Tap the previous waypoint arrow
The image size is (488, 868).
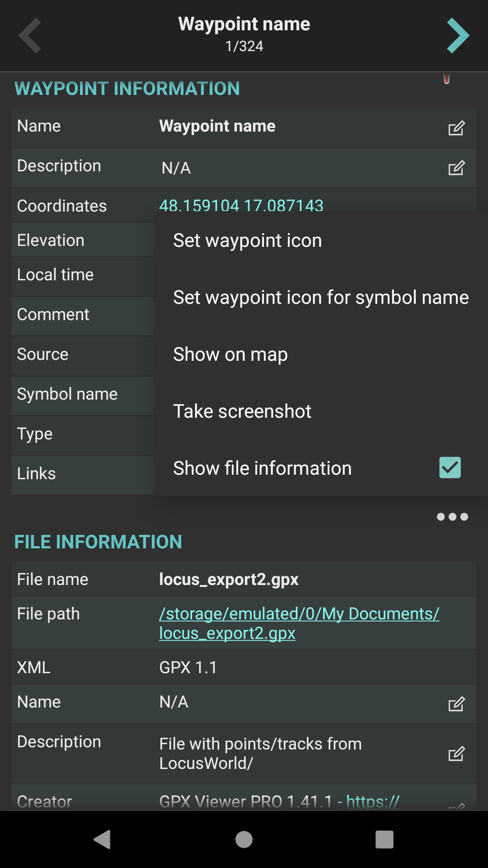coord(30,36)
